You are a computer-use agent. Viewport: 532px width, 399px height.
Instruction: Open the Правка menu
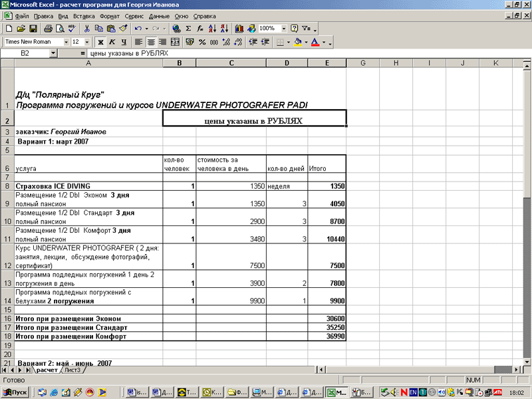43,16
